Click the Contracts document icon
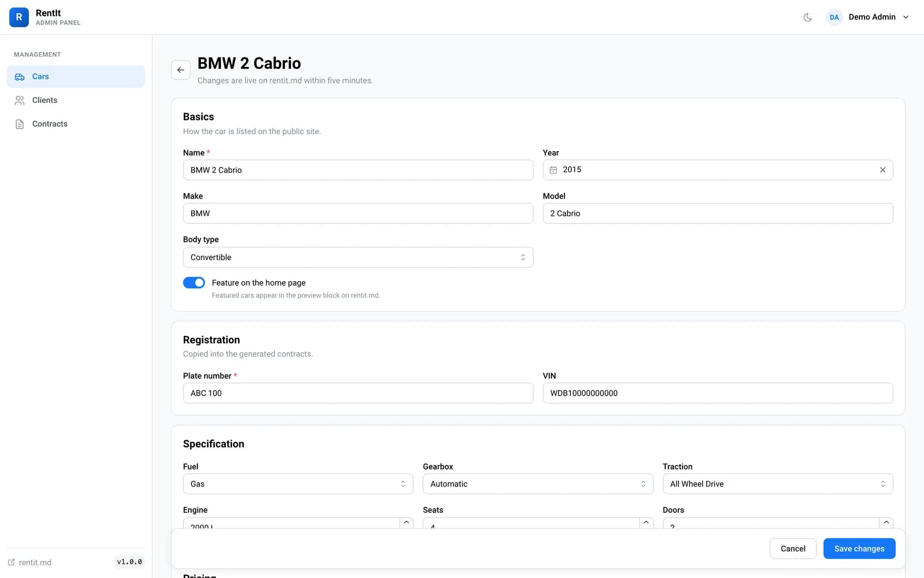The width and height of the screenshot is (924, 578). [19, 124]
